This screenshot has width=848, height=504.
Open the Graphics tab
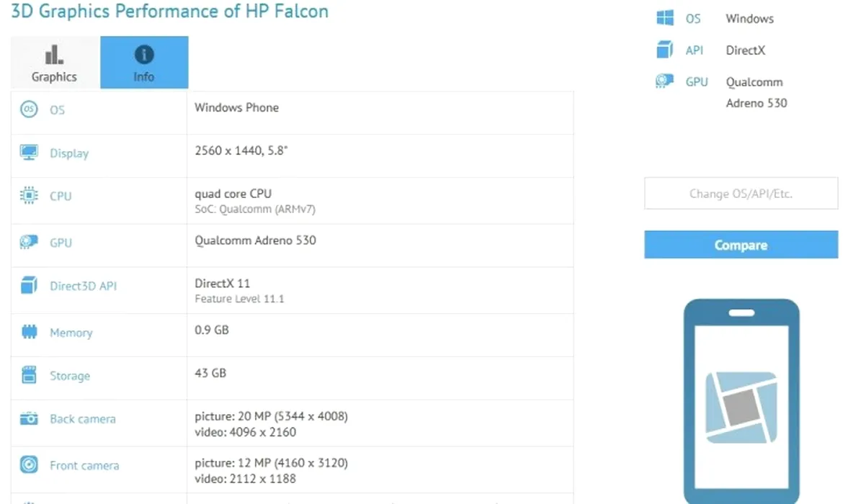[x=54, y=63]
